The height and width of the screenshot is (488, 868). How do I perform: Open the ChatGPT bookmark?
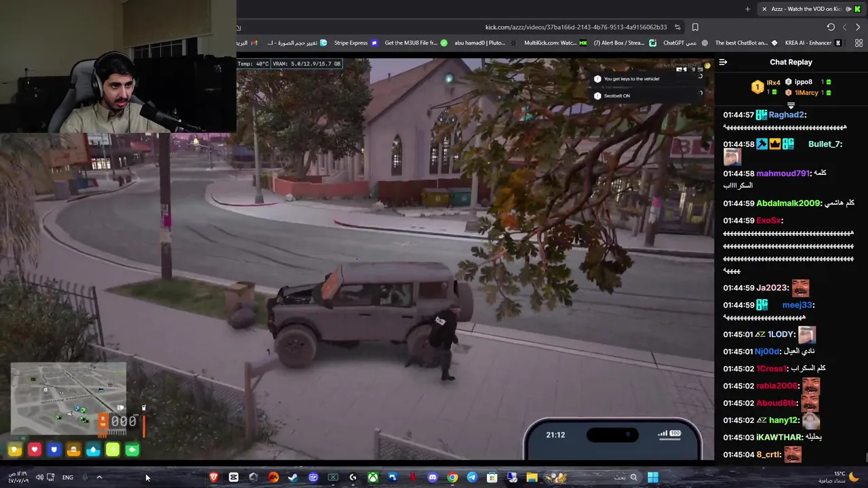click(685, 43)
